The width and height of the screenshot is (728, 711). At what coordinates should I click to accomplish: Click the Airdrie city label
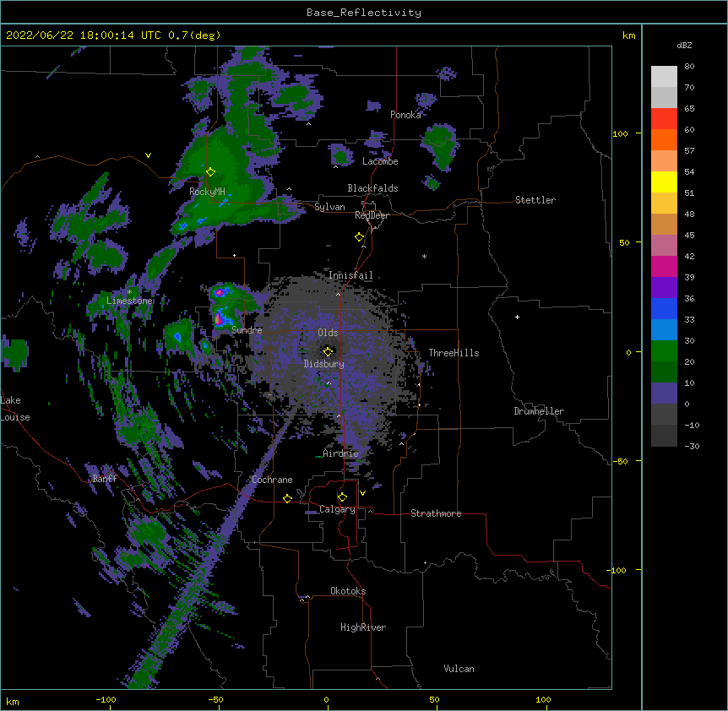pyautogui.click(x=340, y=453)
